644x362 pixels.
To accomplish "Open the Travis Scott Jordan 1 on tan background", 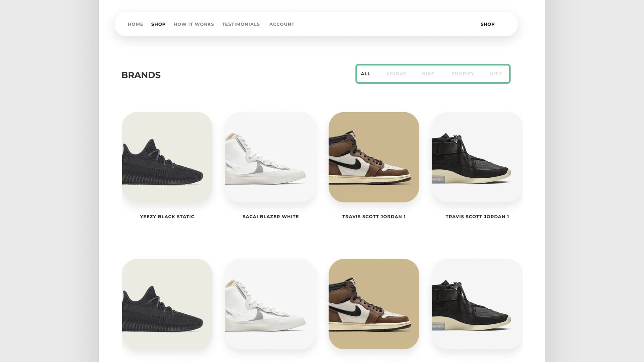I will pos(374,158).
